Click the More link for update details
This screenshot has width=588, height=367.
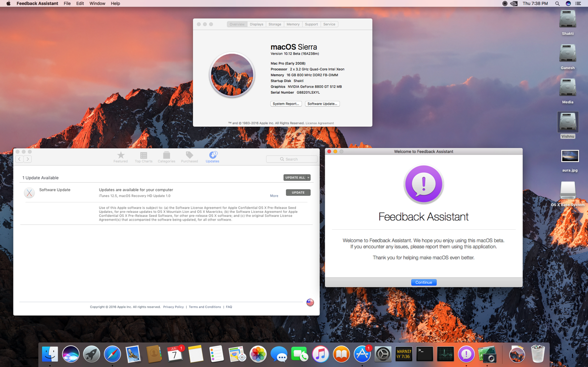(x=274, y=196)
